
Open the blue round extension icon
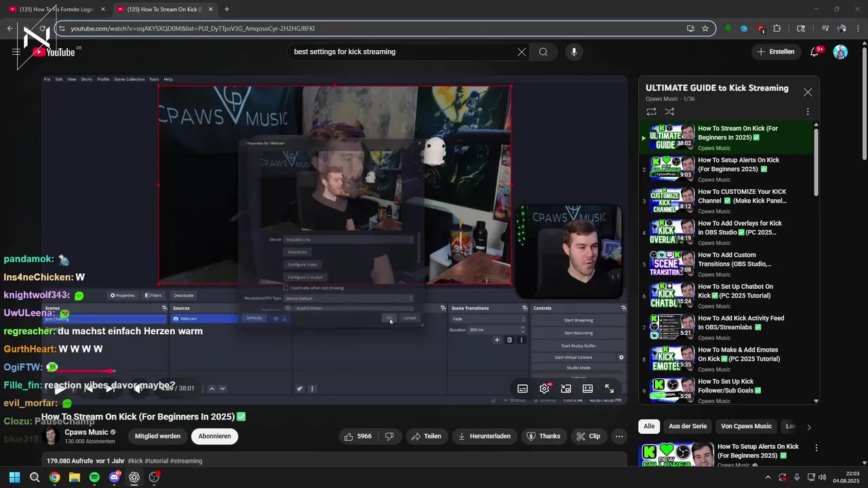[744, 28]
